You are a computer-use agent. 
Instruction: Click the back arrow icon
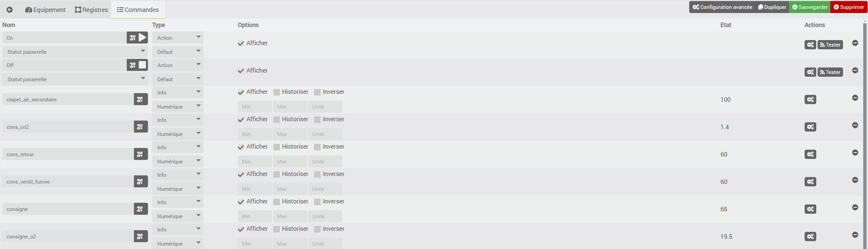point(10,10)
